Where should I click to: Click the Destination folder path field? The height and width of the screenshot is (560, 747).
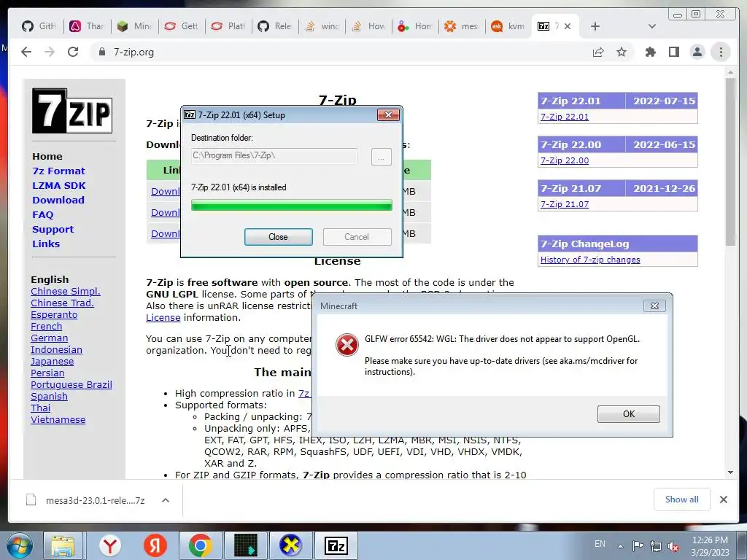[x=274, y=156]
